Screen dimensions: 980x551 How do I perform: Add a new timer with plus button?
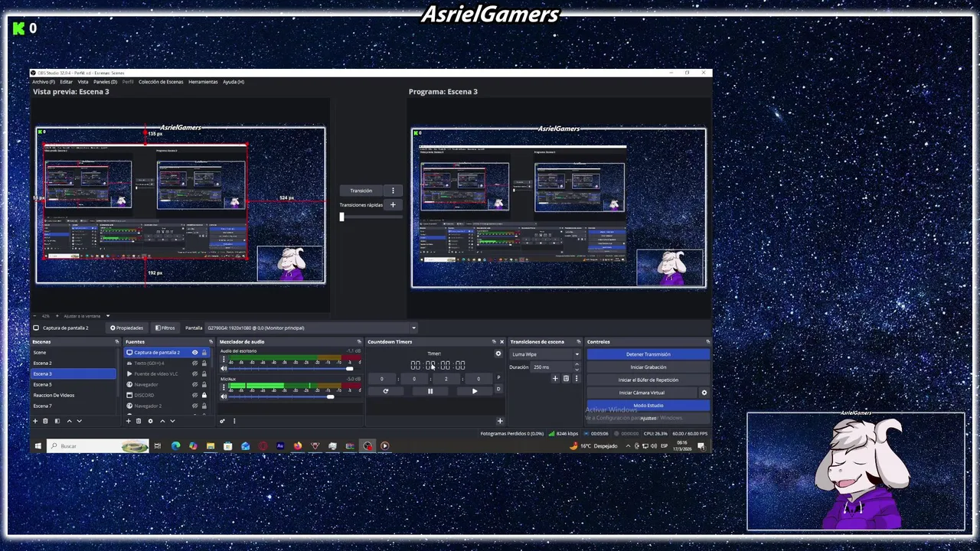(500, 421)
